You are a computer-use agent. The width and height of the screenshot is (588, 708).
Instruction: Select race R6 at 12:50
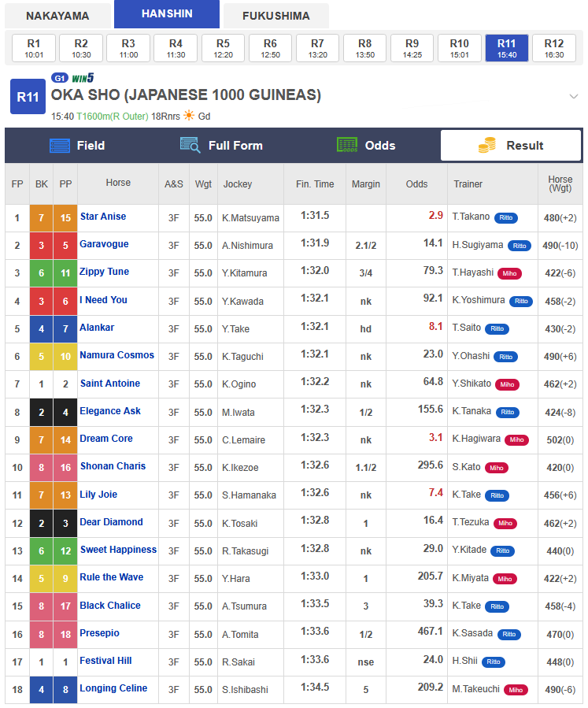tap(270, 48)
